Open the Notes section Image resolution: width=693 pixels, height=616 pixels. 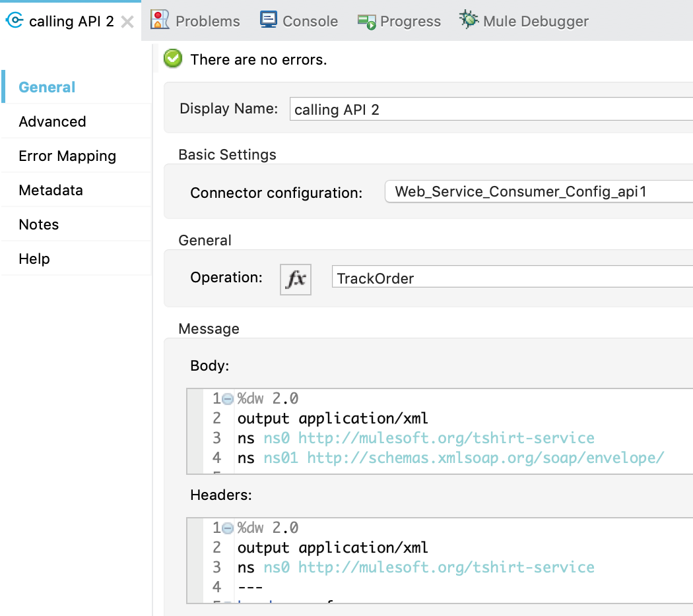(39, 224)
